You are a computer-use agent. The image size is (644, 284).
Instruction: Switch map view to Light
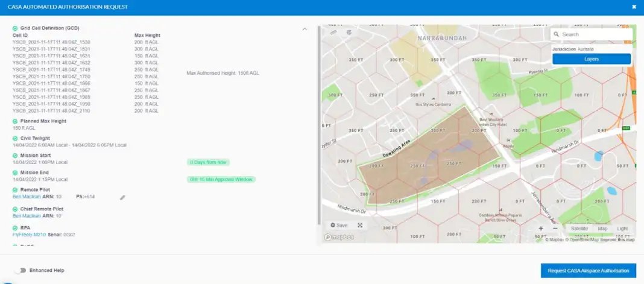click(622, 229)
